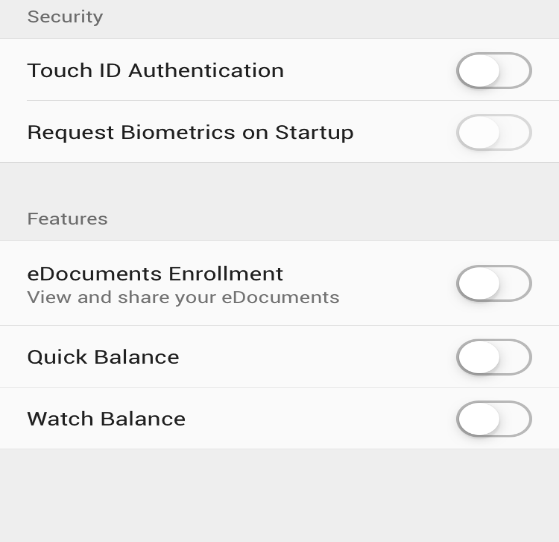
Task: Tap the Request Biometrics on Startup label
Action: pos(190,133)
